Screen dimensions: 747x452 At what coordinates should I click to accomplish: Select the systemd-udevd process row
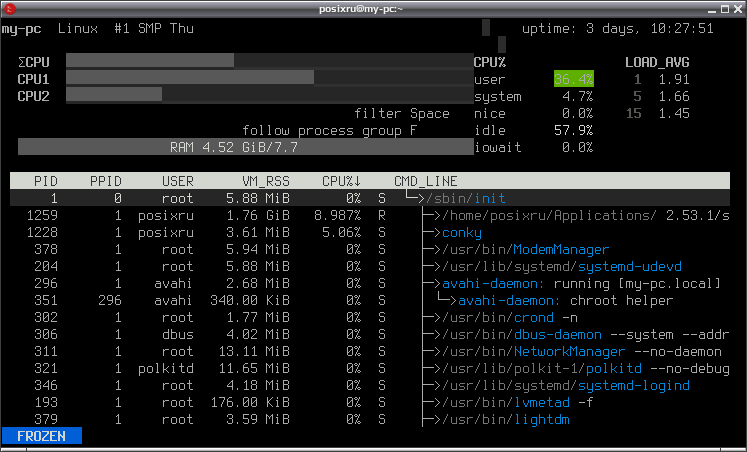[x=370, y=267]
